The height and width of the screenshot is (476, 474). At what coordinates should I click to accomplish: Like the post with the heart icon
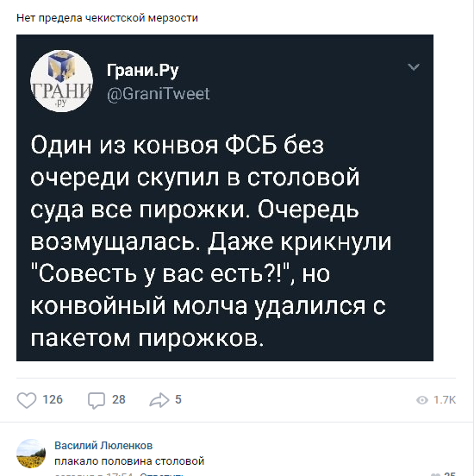tap(27, 400)
